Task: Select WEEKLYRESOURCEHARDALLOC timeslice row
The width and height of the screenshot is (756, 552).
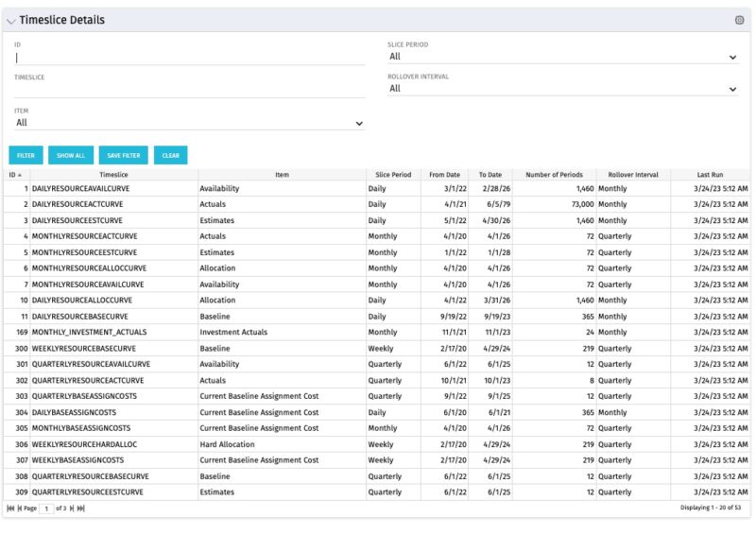Action: (376, 444)
